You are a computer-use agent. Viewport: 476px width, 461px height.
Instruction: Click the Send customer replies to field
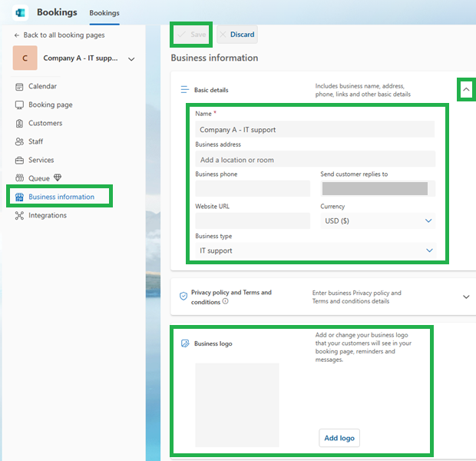378,189
